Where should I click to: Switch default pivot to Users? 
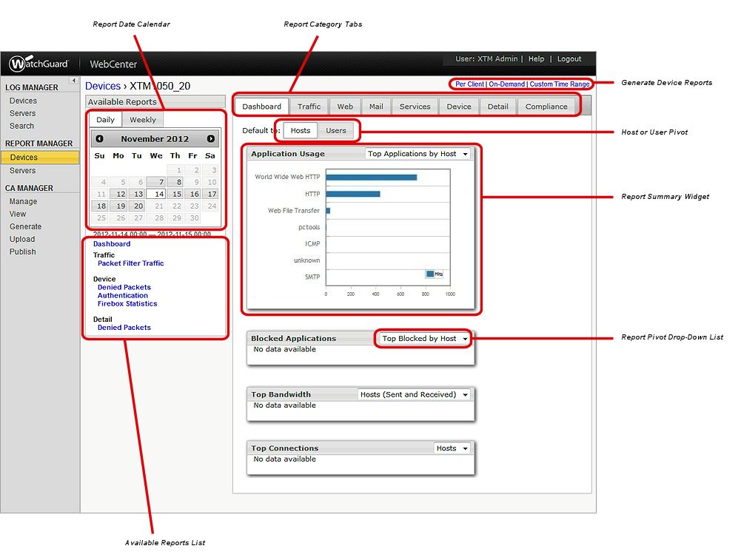(x=337, y=130)
